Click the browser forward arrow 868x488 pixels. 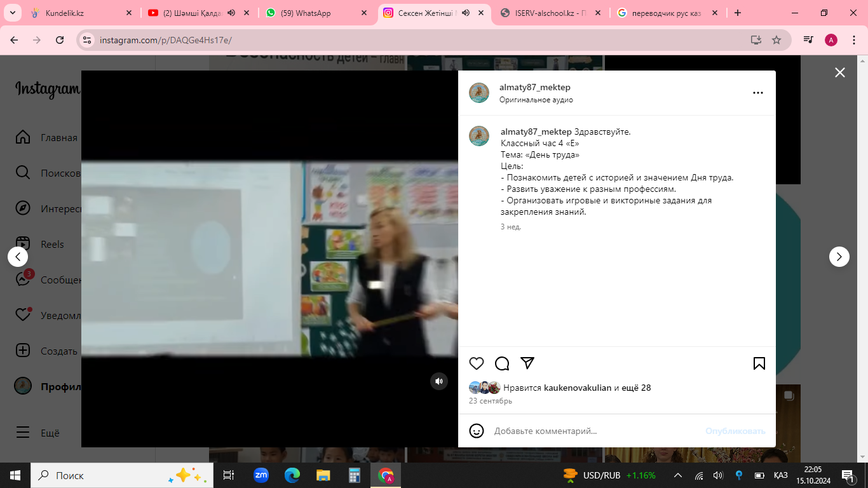(x=37, y=40)
